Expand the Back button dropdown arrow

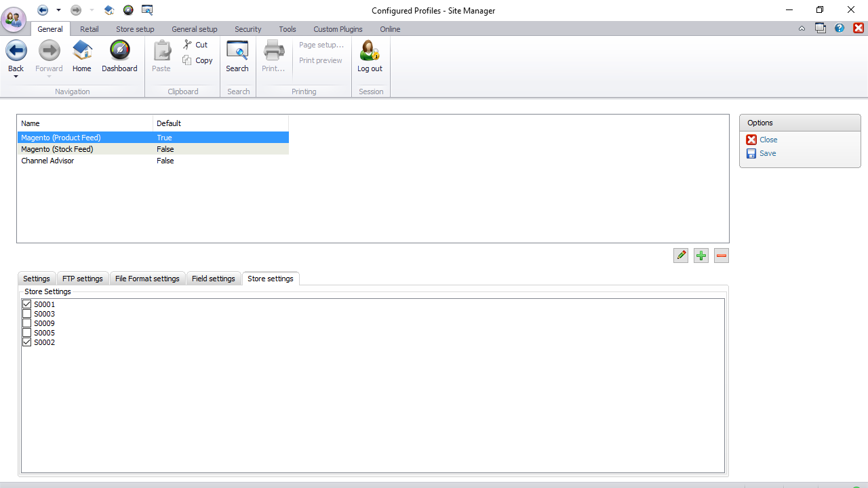pos(16,77)
